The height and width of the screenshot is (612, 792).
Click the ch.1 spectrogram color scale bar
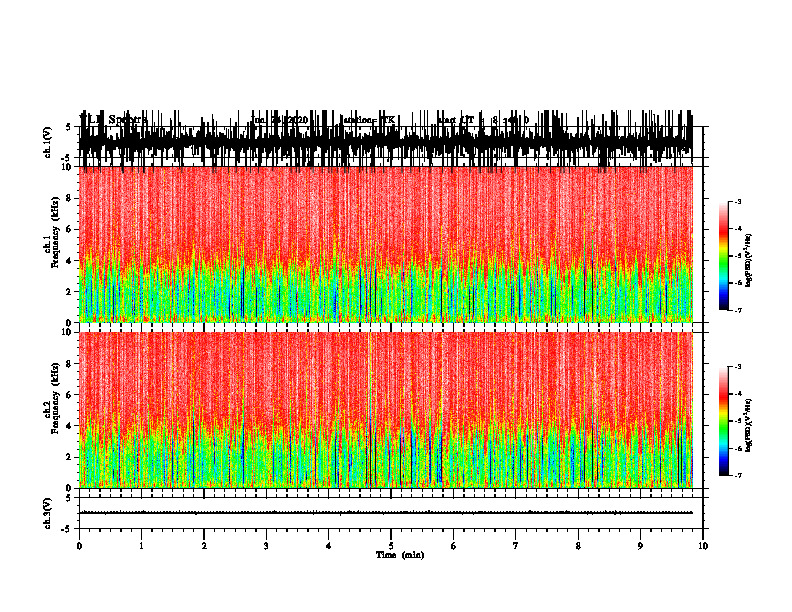[x=724, y=256]
